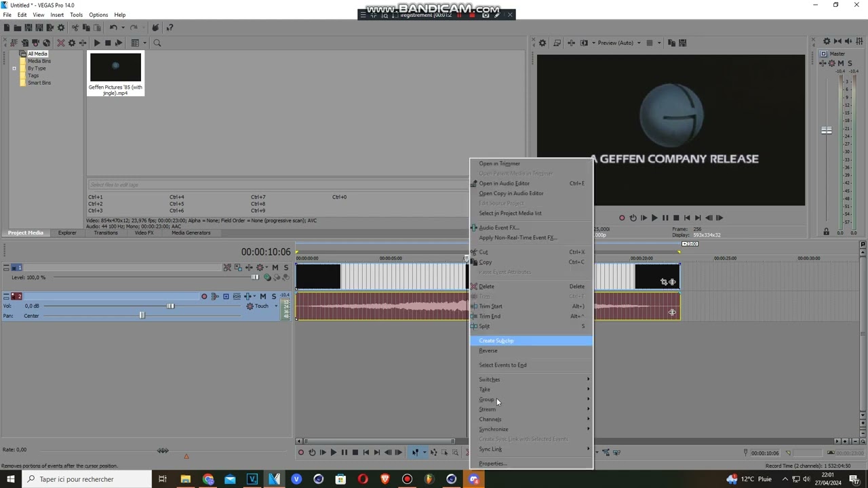Undo last action with toolbar arrow
This screenshot has height=488, width=868.
(113, 28)
